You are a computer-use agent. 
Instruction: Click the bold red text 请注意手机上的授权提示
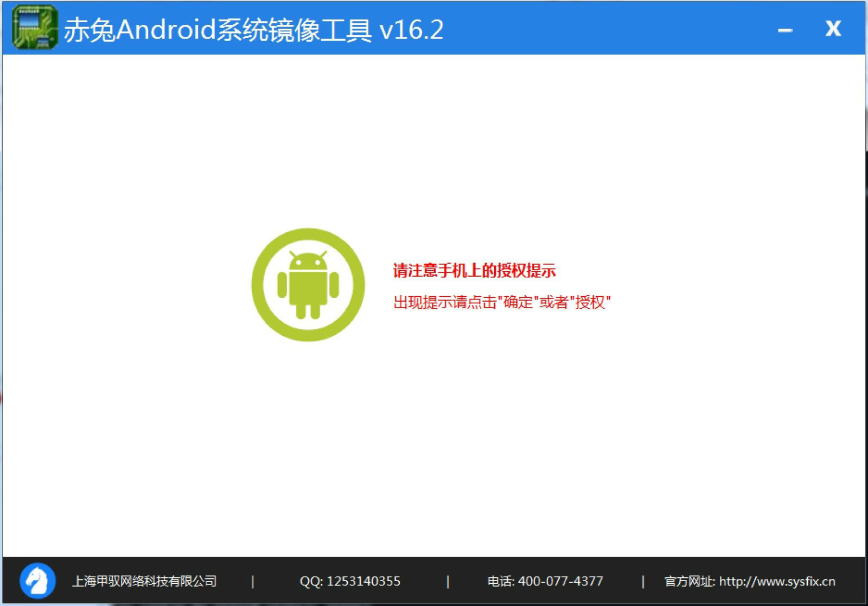pos(475,270)
